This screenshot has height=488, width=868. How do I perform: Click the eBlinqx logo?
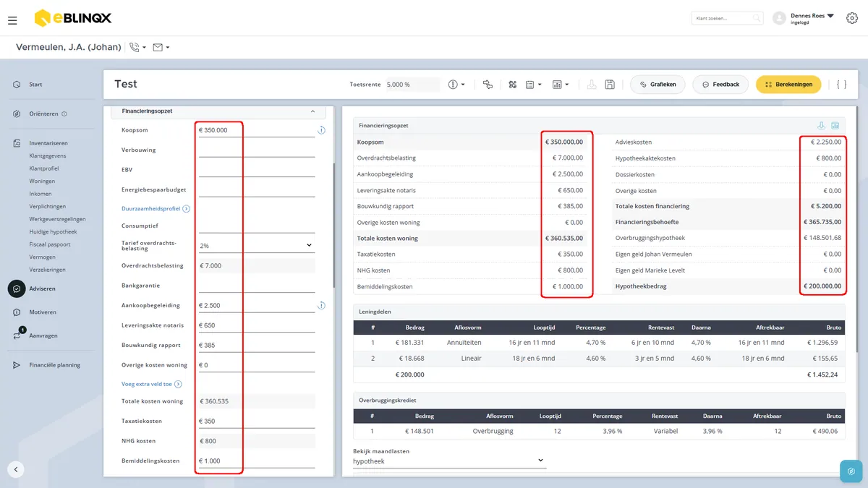[73, 17]
